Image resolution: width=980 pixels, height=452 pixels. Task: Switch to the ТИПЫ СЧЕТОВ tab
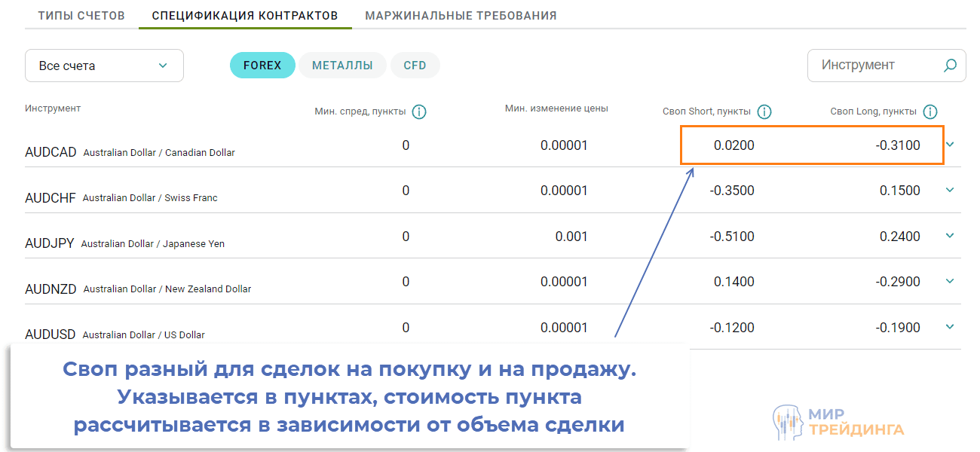[x=81, y=14]
